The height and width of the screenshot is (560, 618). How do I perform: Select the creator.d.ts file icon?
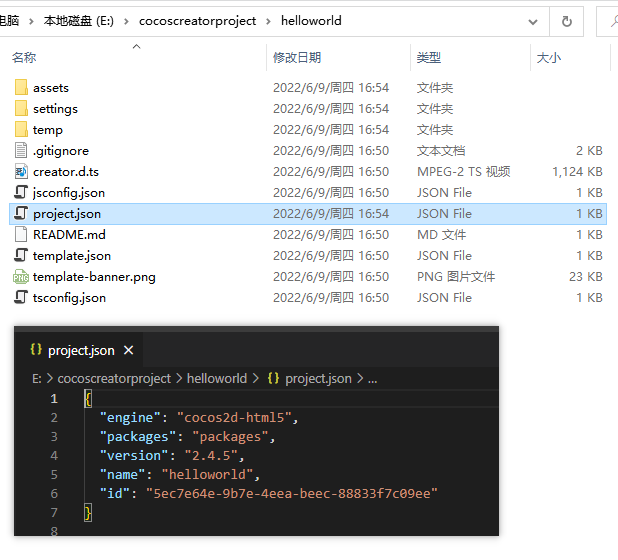pos(21,172)
